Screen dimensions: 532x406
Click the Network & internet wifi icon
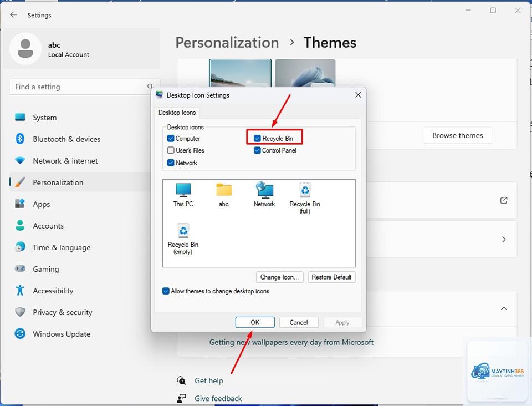20,160
